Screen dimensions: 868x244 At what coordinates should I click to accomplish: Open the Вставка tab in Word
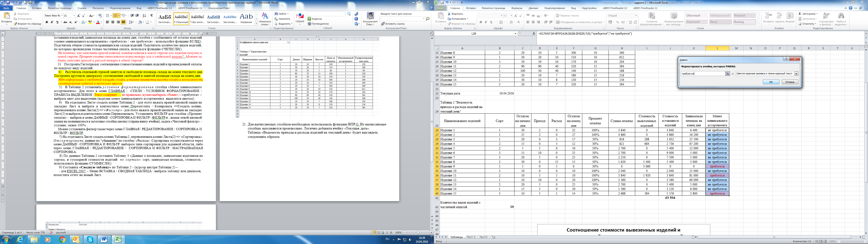coord(37,8)
